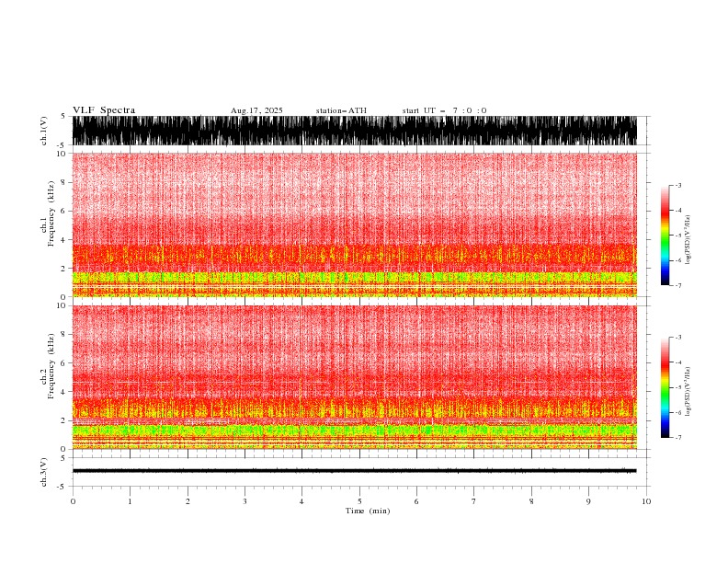Click the ch.2 "Frequency (kHz)" axis label
Screen dimensions: 728x563
pos(51,366)
